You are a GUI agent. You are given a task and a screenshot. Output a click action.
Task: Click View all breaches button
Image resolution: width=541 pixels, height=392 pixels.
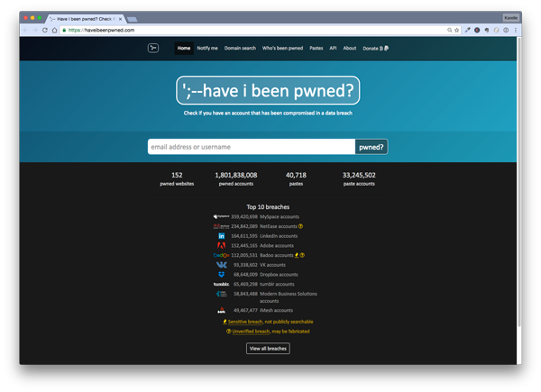pos(268,348)
